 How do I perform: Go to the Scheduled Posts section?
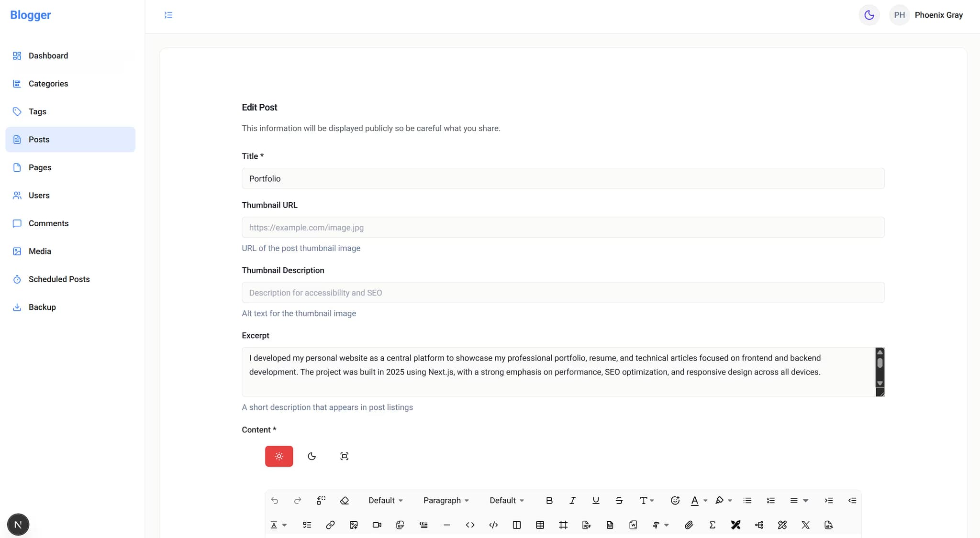[59, 279]
